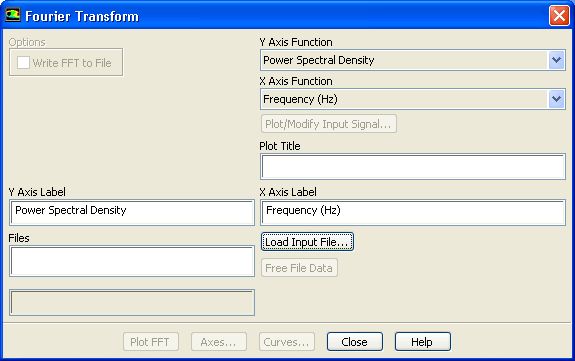Click the Plot/Modify Input Signal button
Screen dimensions: 575x361
[329, 124]
